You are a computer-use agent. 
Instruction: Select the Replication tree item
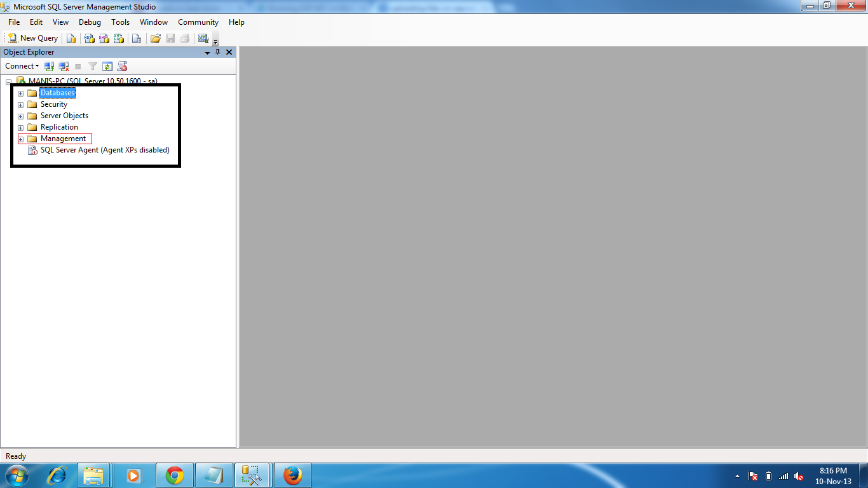coord(59,127)
